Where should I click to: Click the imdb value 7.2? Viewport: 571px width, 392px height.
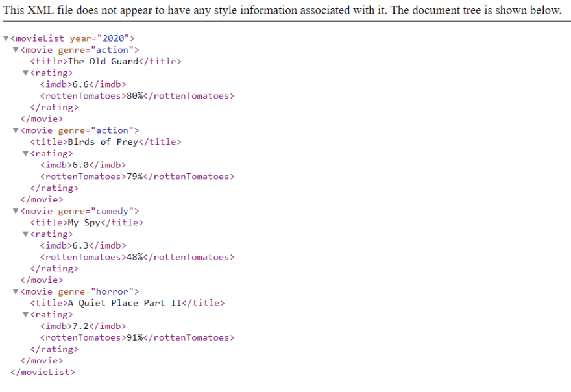80,326
